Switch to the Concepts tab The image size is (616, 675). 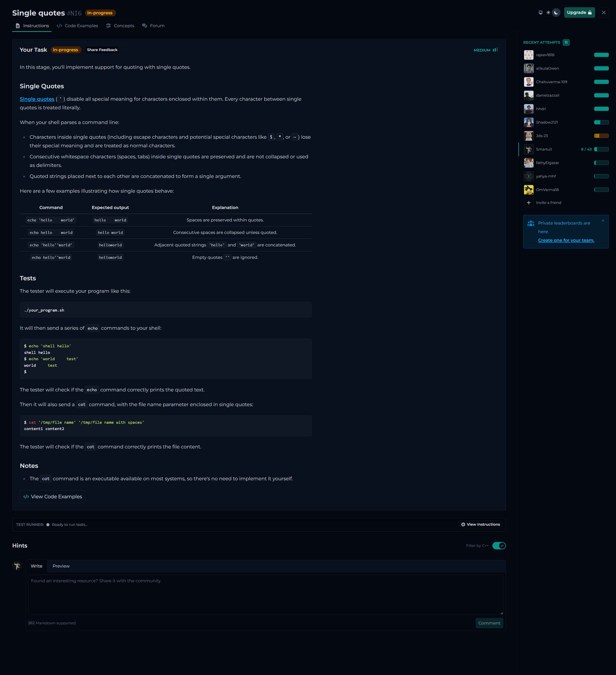[120, 26]
